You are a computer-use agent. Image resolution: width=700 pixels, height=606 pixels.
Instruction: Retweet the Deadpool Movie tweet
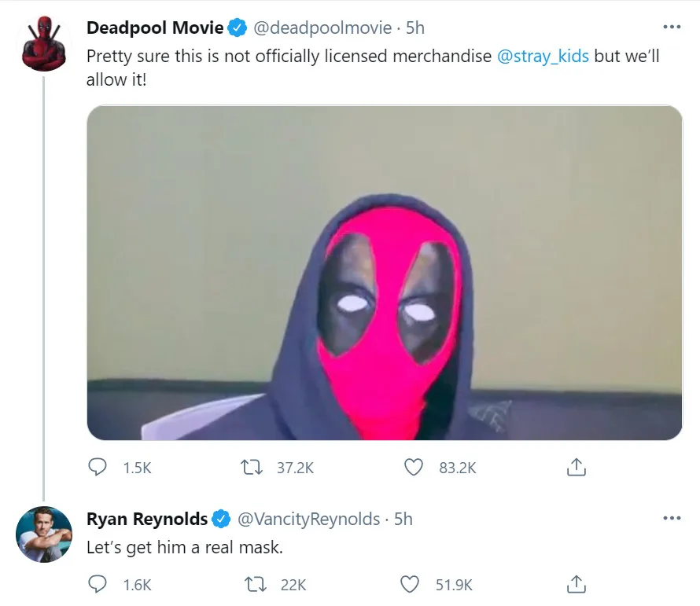coord(251,468)
